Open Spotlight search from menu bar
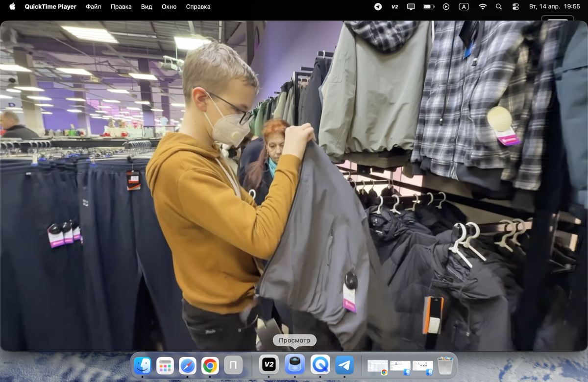 499,7
